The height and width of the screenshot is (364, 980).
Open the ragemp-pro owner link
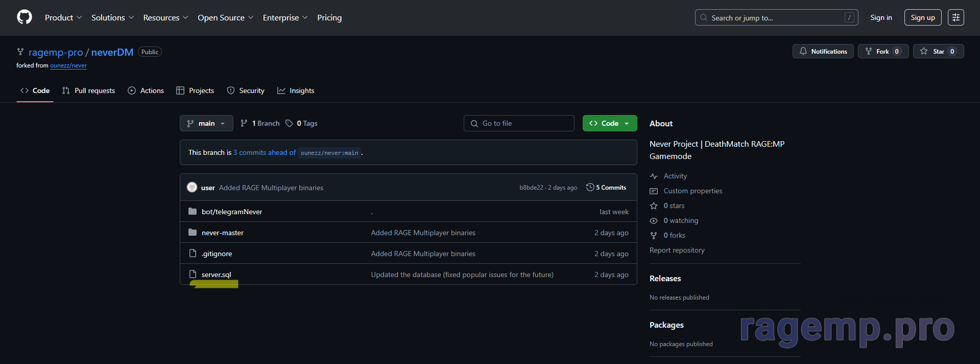pyautogui.click(x=56, y=52)
